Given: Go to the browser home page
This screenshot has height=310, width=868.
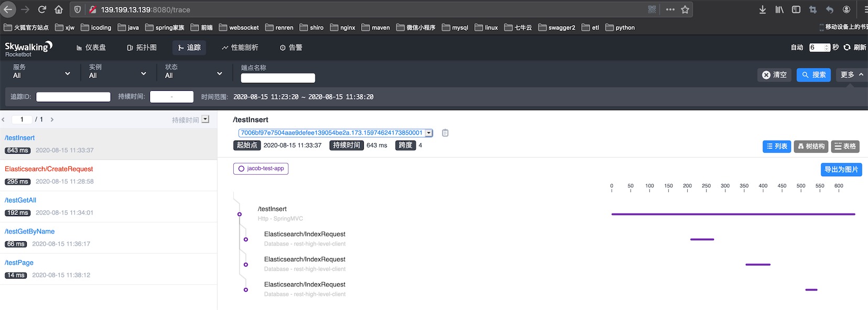Looking at the screenshot, I should (x=59, y=9).
